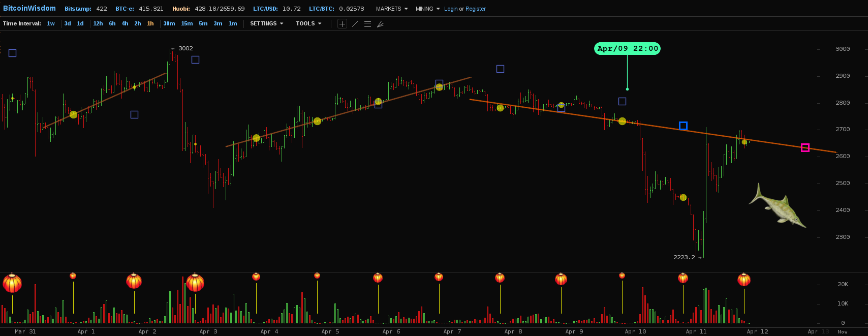The width and height of the screenshot is (868, 336).
Task: Click the BitcoinWisdom logo link
Action: click(x=29, y=9)
